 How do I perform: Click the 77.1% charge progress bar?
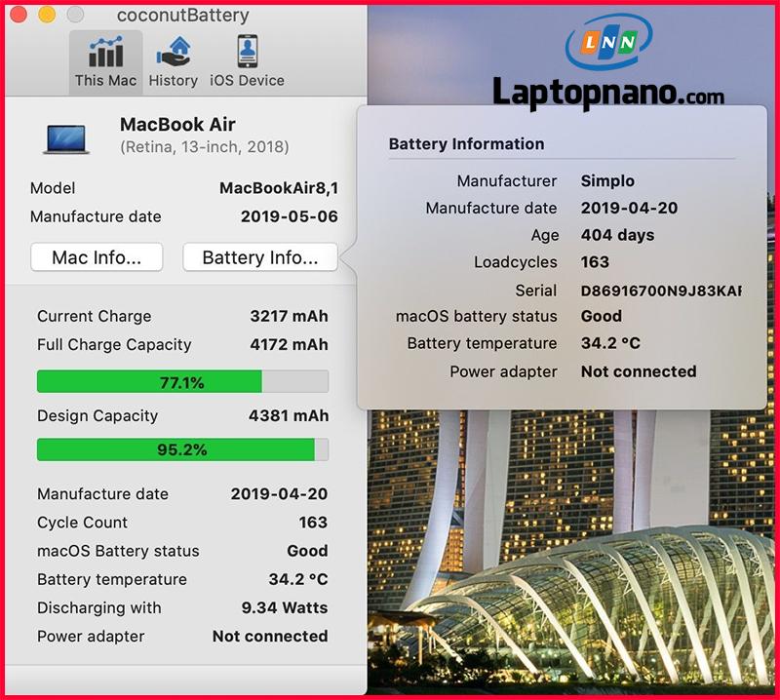click(x=182, y=381)
